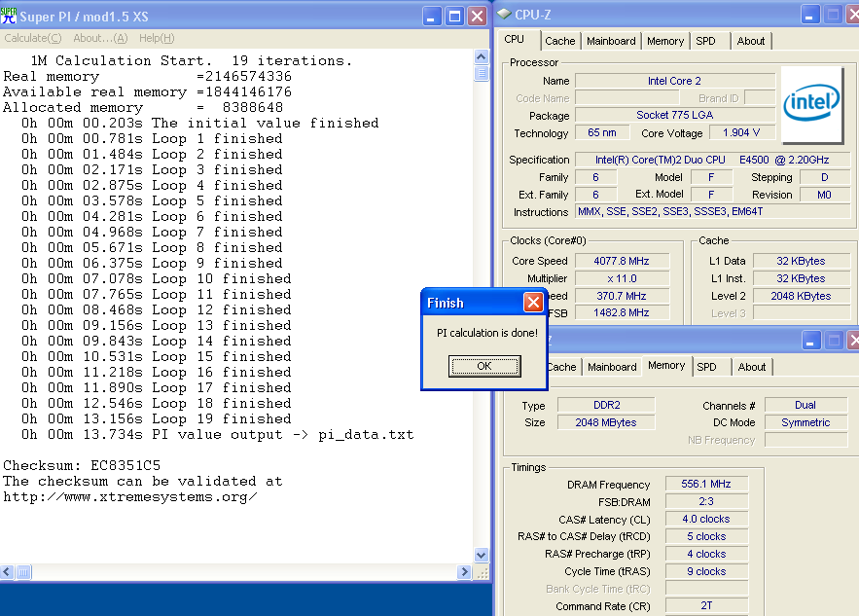Click the vertical scrollbar thumb in Super PI

click(481, 73)
